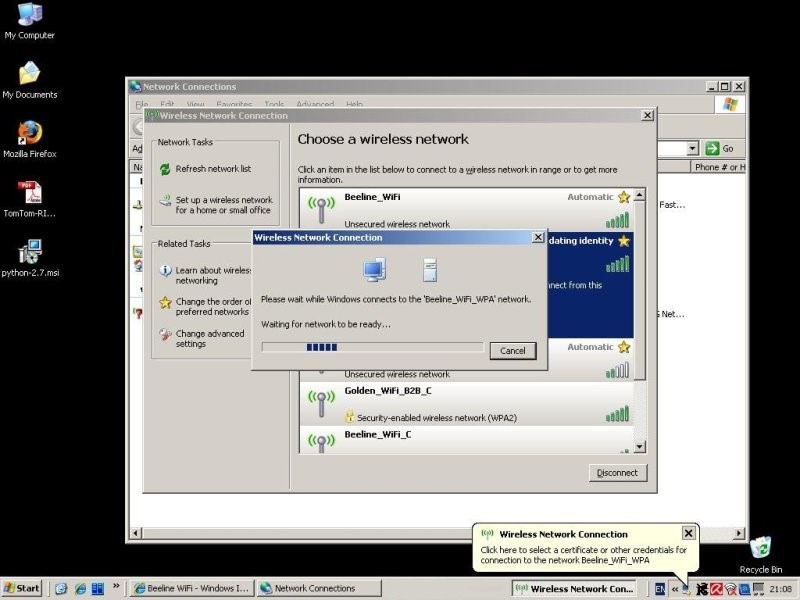Viewport: 800px width, 600px height.
Task: Click the Learn about wireless networking info icon
Action: click(165, 270)
